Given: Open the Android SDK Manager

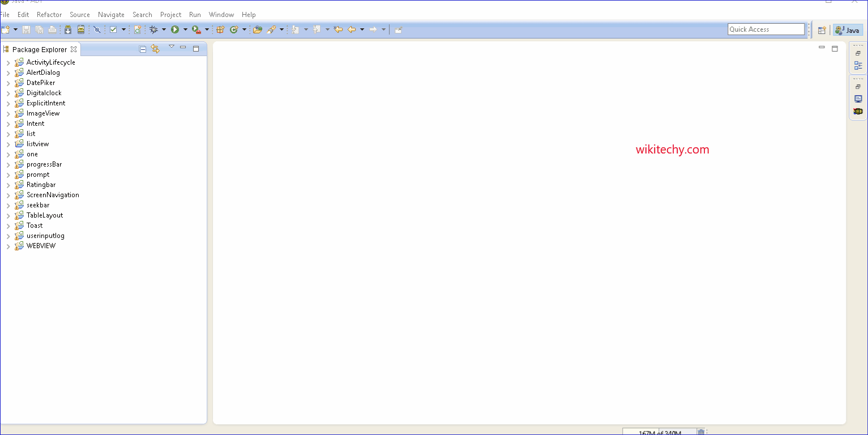Looking at the screenshot, I should (x=68, y=29).
